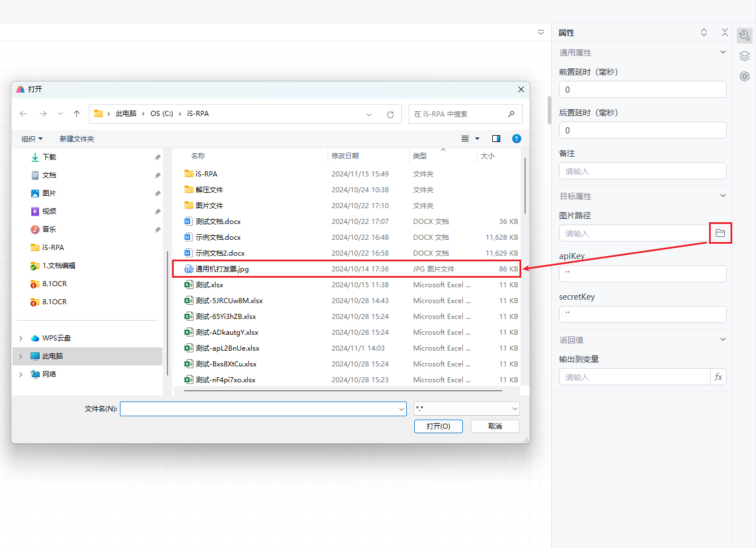
Task: Select 通用机打发票.jpg file
Action: (346, 269)
